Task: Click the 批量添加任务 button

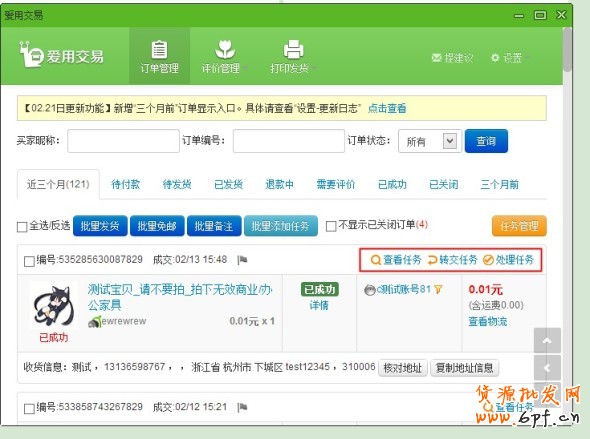Action: [x=280, y=226]
